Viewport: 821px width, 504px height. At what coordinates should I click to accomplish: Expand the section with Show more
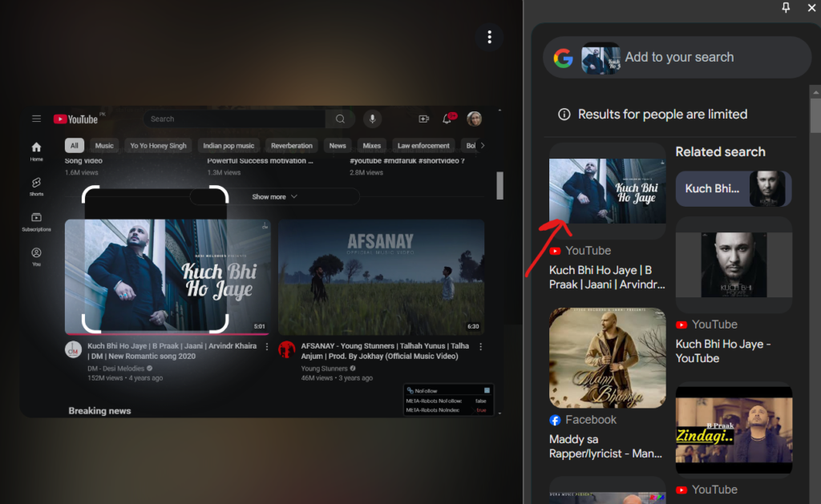click(274, 197)
